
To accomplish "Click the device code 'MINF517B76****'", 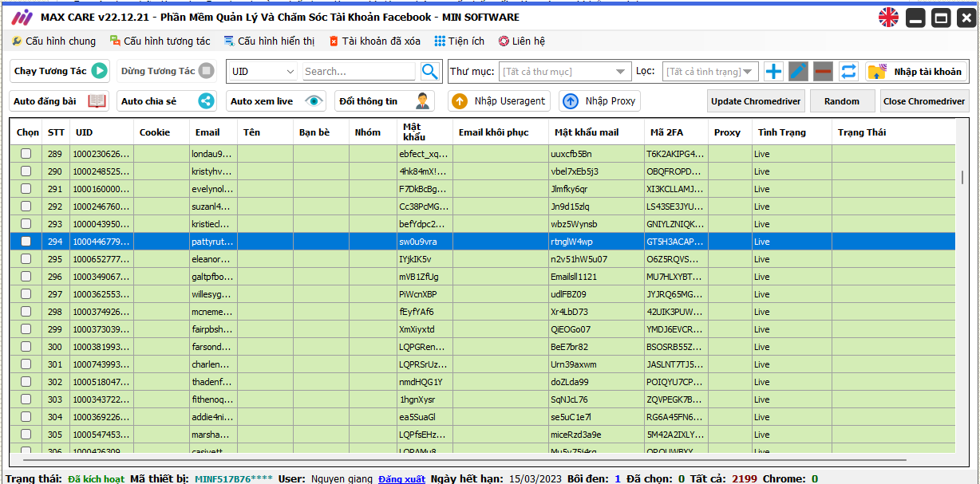I will (x=234, y=478).
